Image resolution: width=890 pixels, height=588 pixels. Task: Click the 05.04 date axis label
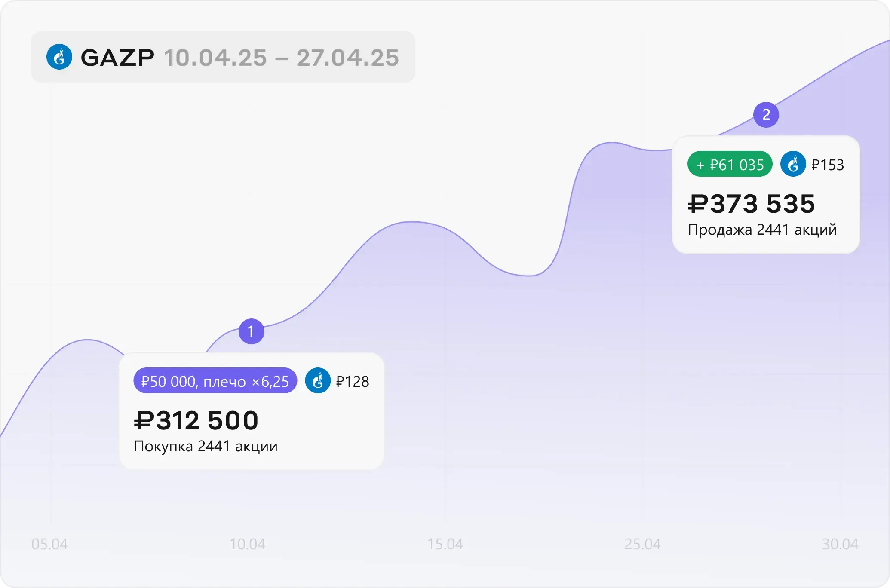(49, 544)
